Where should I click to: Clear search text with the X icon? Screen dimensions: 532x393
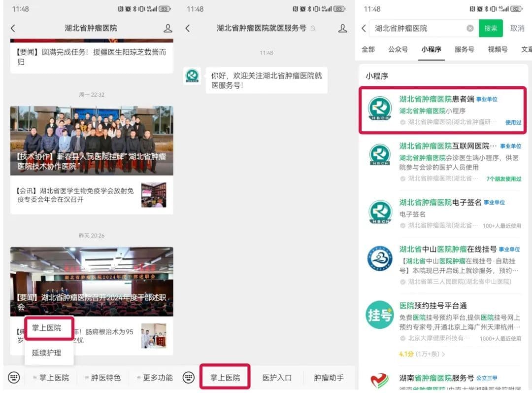[470, 28]
